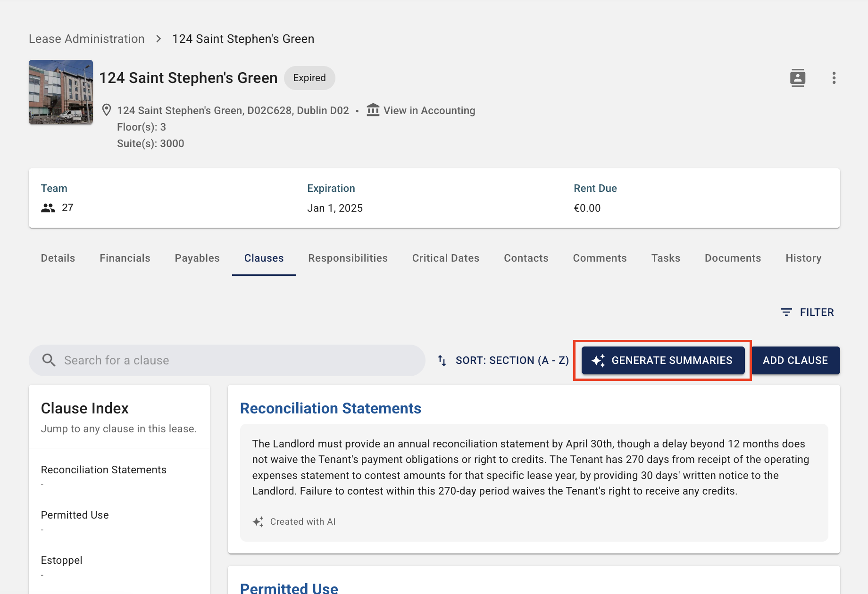Click the Add Clause button
The height and width of the screenshot is (594, 868).
click(x=795, y=360)
